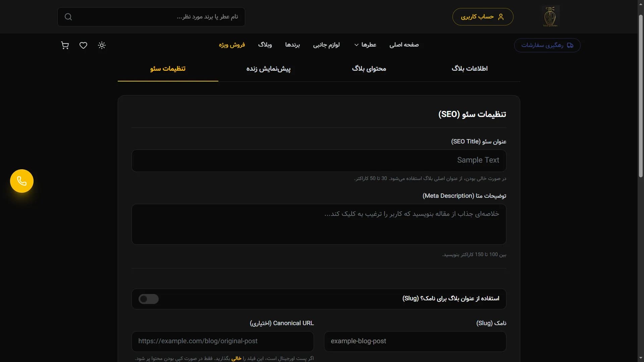Screen dimensions: 644x362
Task: Click the perfume shop logo
Action: click(550, 16)
